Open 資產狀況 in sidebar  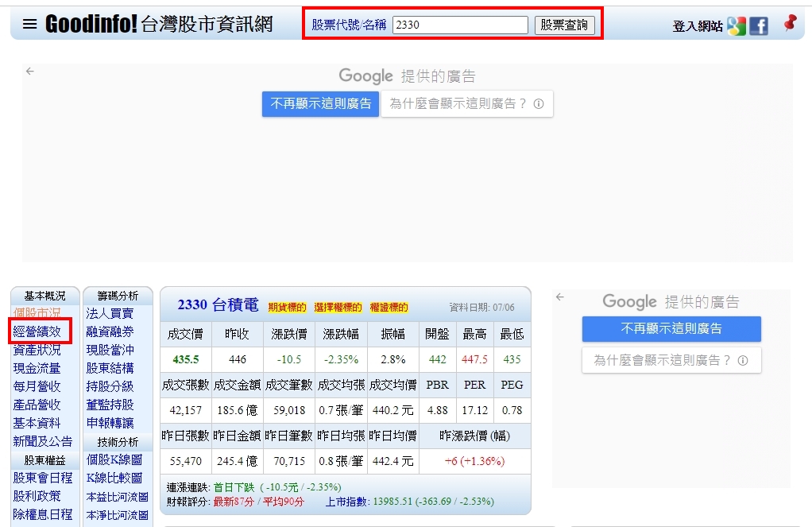tap(37, 350)
